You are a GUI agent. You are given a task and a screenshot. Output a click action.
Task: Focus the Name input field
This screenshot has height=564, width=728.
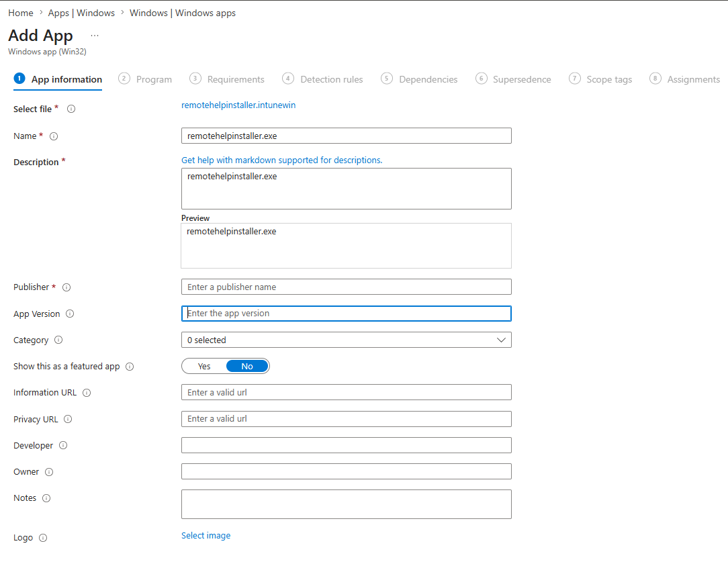pyautogui.click(x=347, y=136)
